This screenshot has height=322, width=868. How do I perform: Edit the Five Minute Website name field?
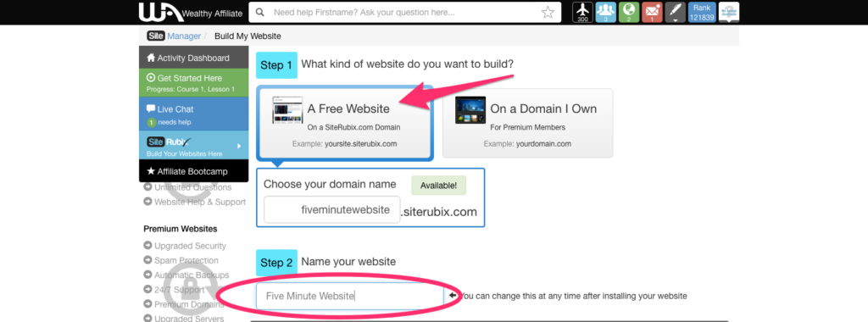pos(350,296)
